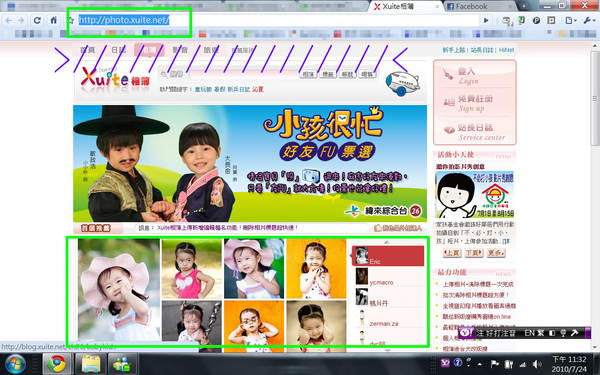Click the volume speaker tray icon
Image resolution: width=600 pixels, height=375 pixels.
pos(536,364)
